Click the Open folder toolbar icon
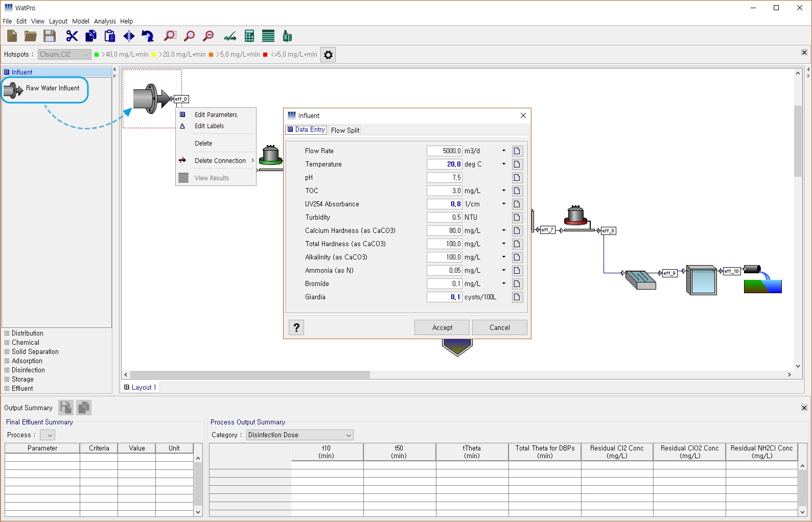Viewport: 812px width, 522px height. [x=31, y=36]
